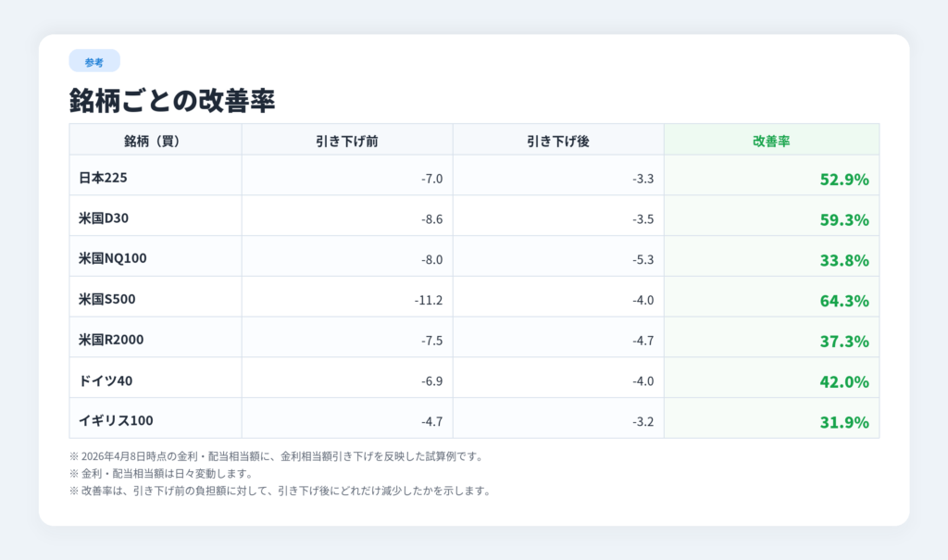Click the green 改善率 column header

pos(770,141)
